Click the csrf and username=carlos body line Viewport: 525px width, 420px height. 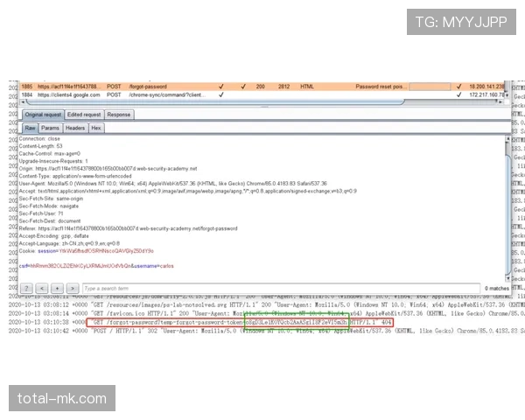(96, 266)
